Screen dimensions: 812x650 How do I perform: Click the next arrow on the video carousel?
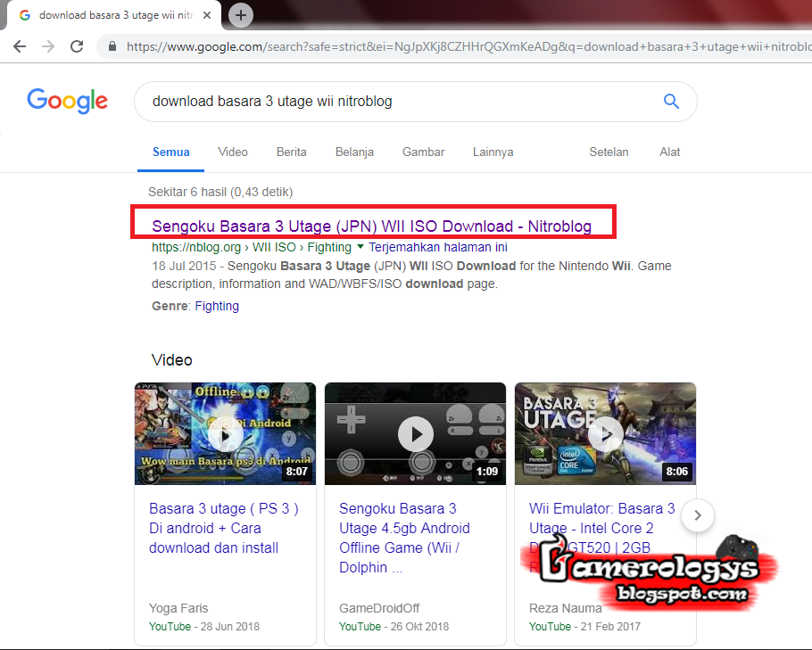pos(697,515)
